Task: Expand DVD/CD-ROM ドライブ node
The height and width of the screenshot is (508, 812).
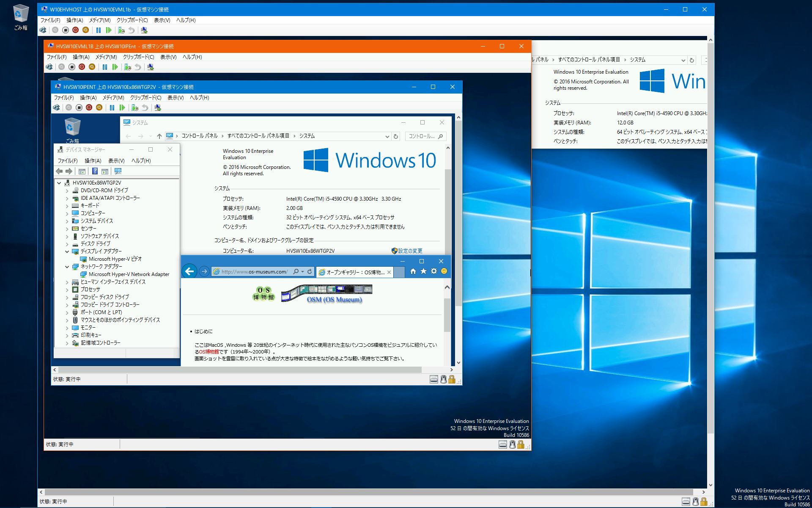Action: pos(67,190)
